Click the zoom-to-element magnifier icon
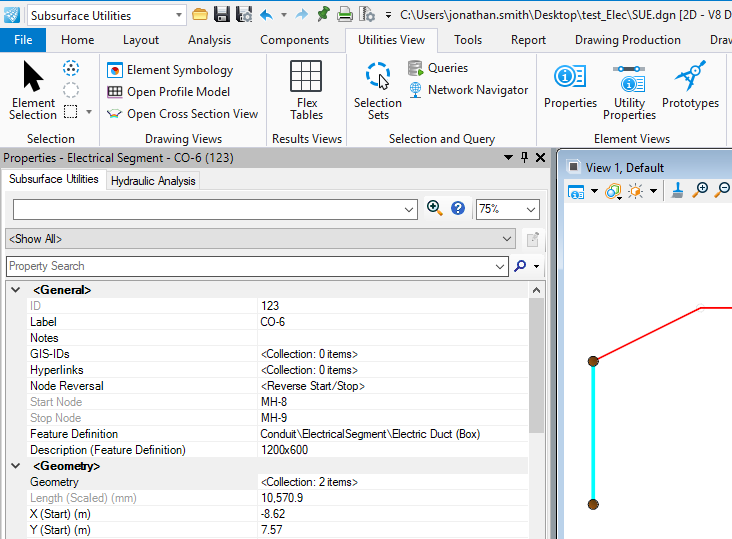Image resolution: width=732 pixels, height=539 pixels. (x=434, y=208)
